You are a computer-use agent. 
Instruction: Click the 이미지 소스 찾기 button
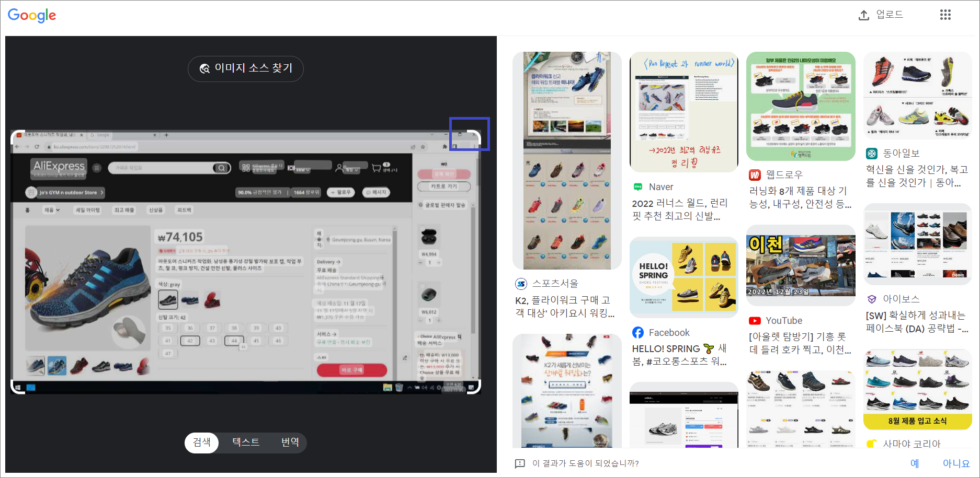(x=245, y=68)
